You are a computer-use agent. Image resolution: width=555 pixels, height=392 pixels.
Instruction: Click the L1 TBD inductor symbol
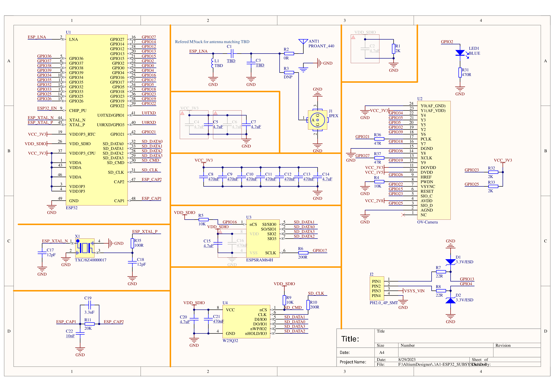tap(212, 63)
